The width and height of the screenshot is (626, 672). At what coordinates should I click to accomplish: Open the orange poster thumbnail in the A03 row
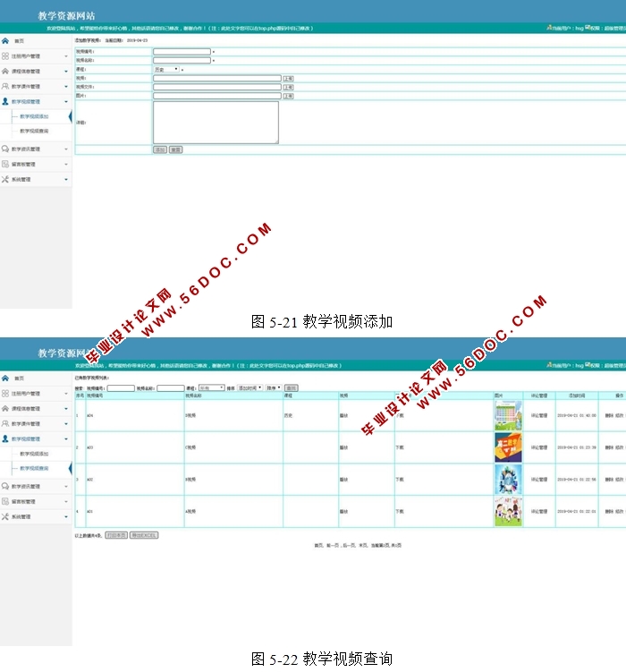pyautogui.click(x=508, y=447)
